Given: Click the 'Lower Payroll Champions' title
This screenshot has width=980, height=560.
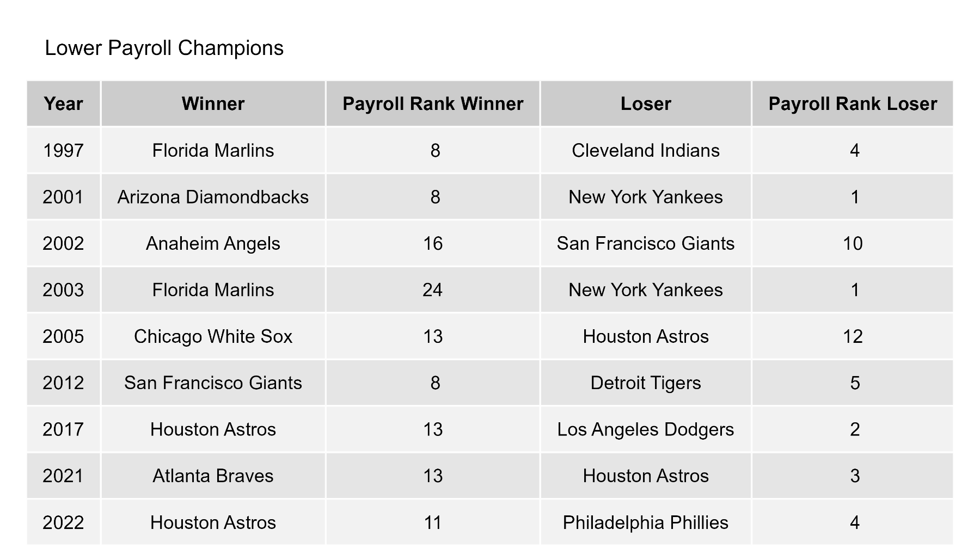Looking at the screenshot, I should [164, 48].
